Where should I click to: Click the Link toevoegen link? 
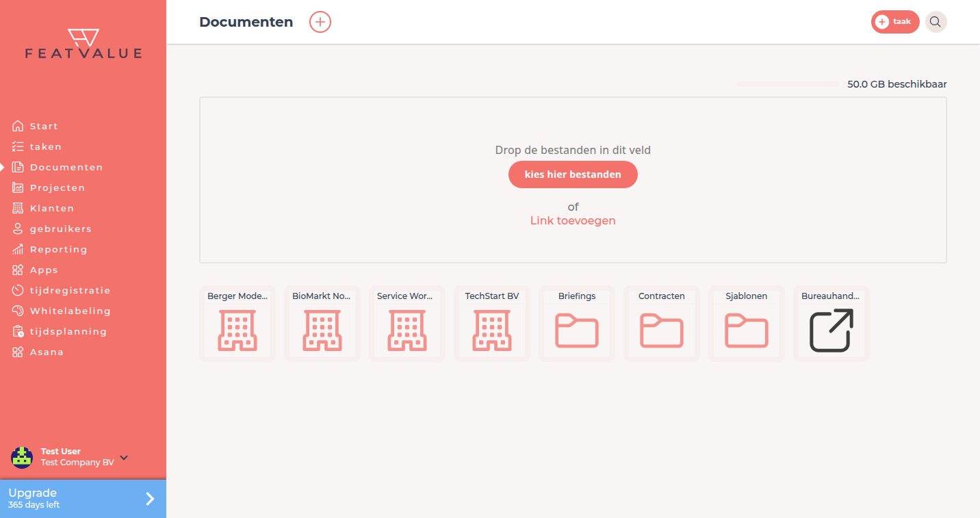[573, 220]
